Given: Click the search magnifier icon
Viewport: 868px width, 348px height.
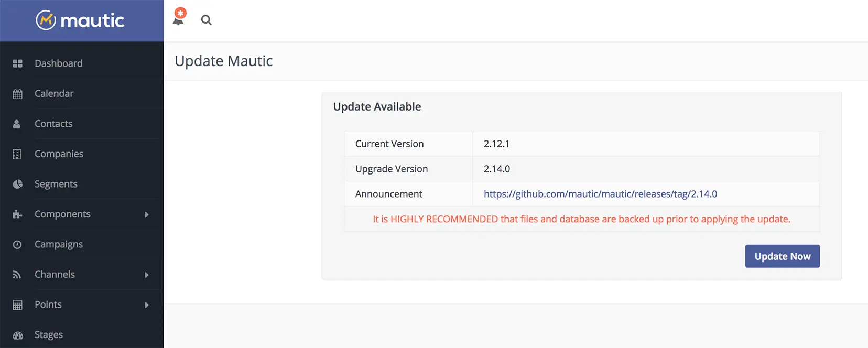Looking at the screenshot, I should tap(207, 20).
